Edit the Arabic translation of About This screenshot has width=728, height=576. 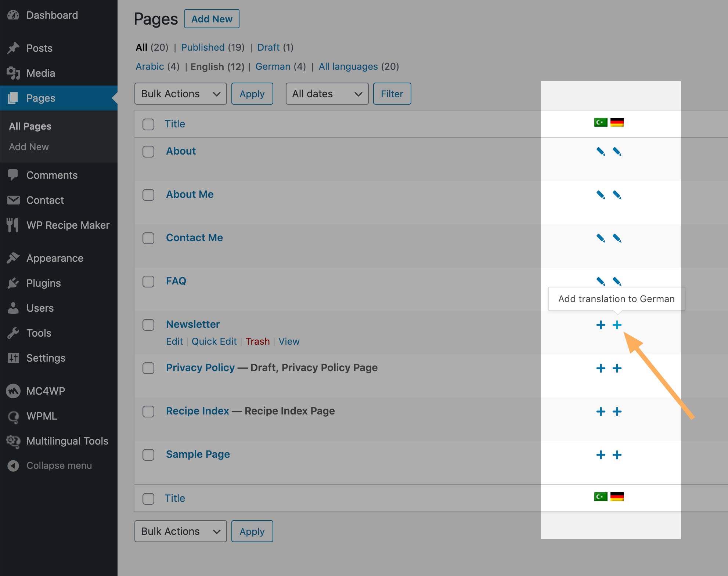[x=601, y=151]
